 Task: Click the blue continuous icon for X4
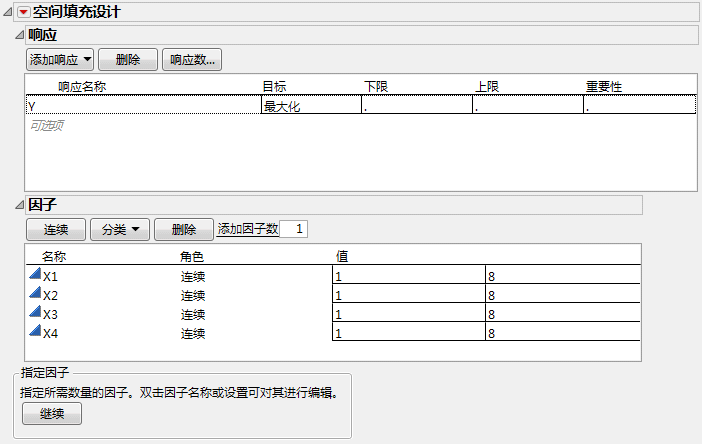[x=35, y=330]
